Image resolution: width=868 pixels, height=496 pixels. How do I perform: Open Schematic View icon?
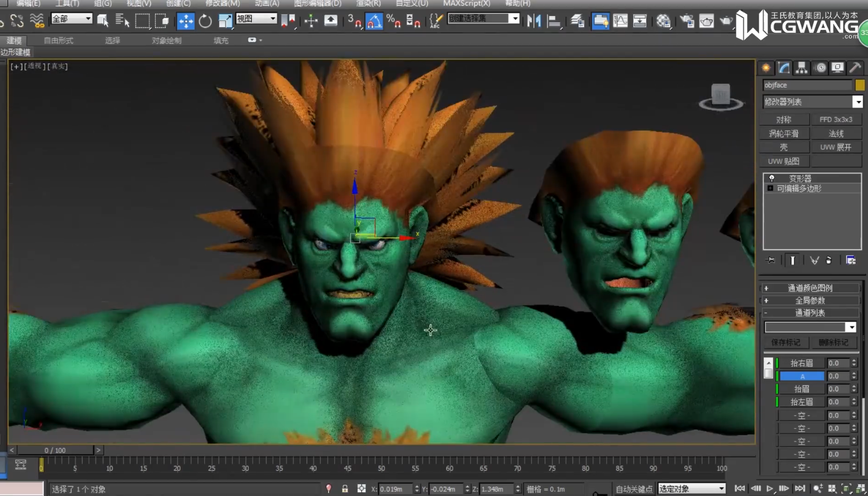[640, 21]
